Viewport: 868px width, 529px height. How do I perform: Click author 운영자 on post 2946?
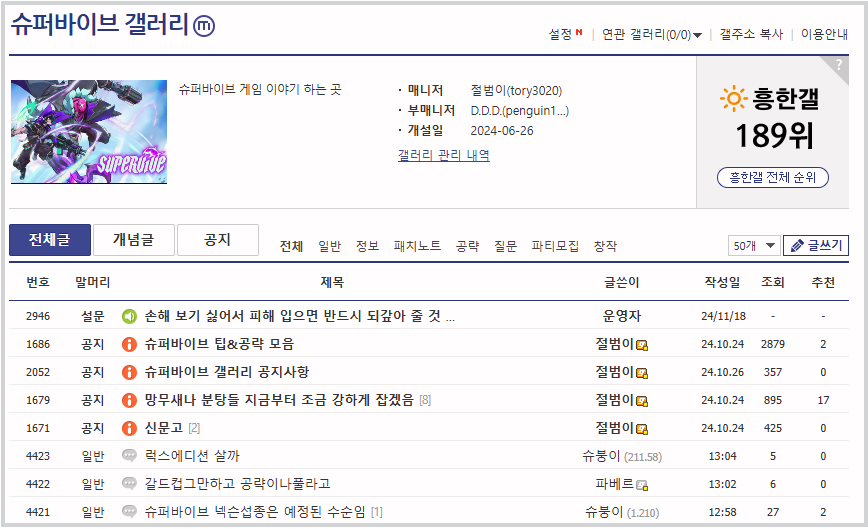tap(621, 317)
